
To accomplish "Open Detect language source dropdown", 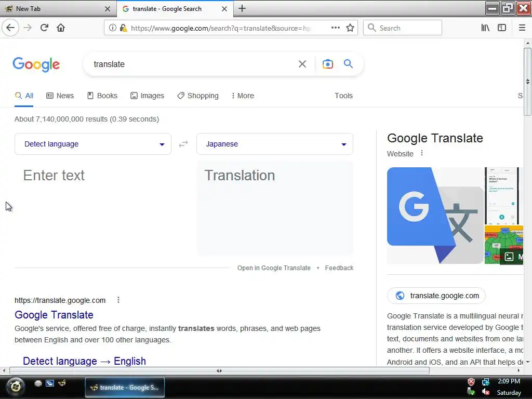I will pos(93,144).
